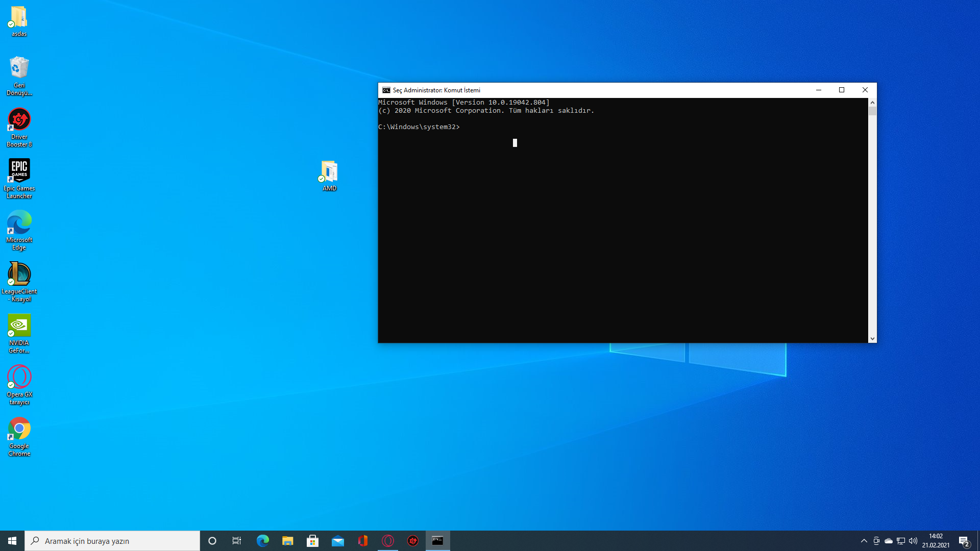
Task: Launch Opera GX tarayıcı desktop icon
Action: point(19,385)
